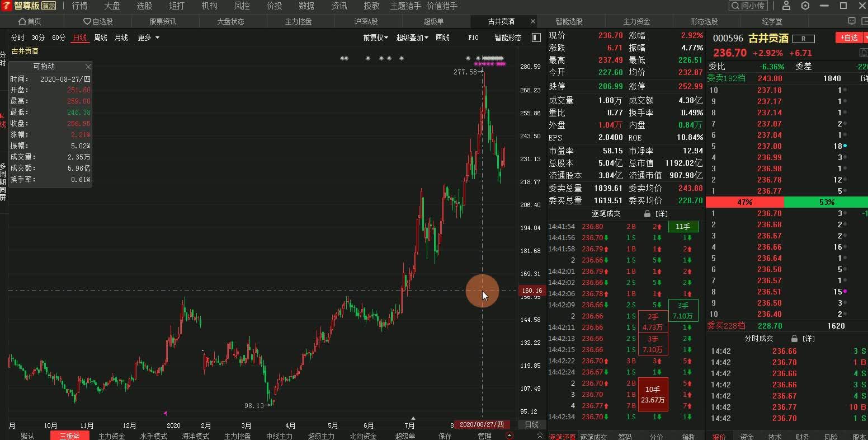Image resolution: width=868 pixels, height=440 pixels.
Task: Select the 周线 period
Action: (101, 38)
